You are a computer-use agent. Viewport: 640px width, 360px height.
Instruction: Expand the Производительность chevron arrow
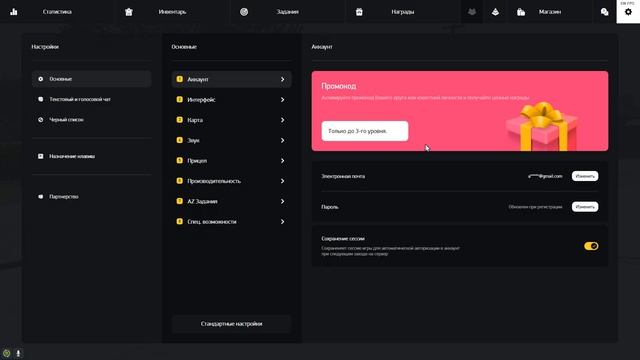pyautogui.click(x=282, y=181)
